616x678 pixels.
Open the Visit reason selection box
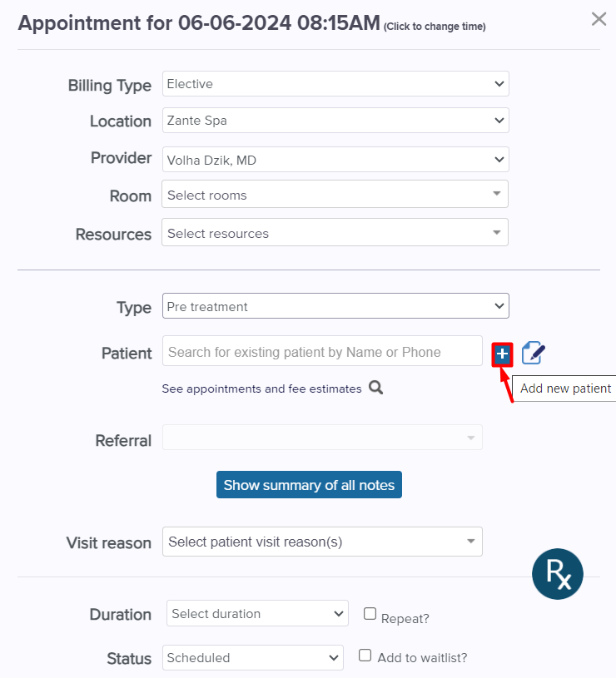322,542
